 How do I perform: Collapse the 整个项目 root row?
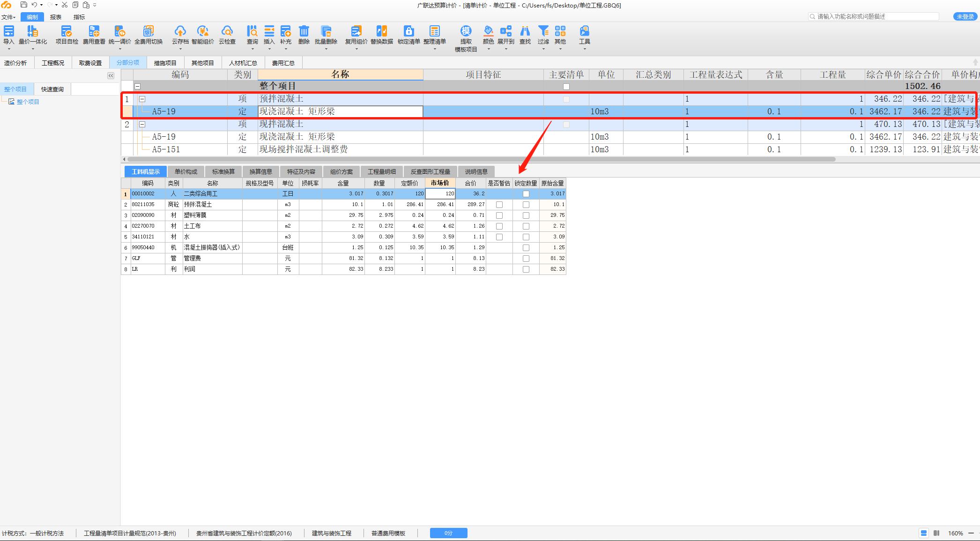138,86
